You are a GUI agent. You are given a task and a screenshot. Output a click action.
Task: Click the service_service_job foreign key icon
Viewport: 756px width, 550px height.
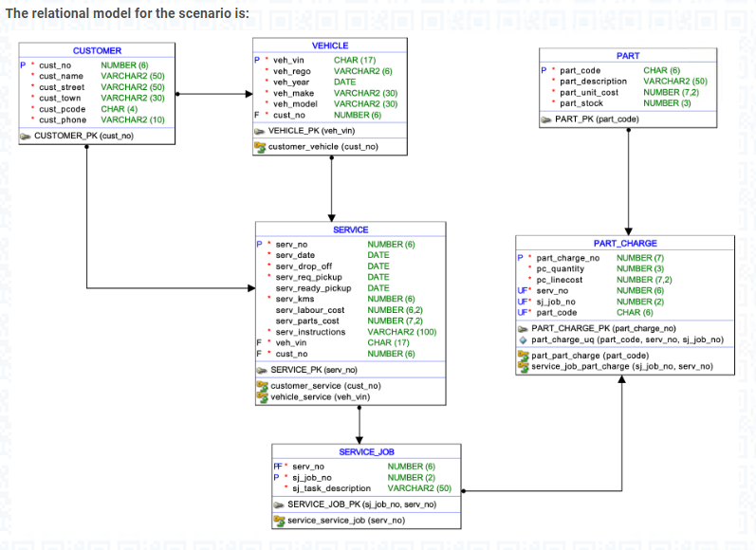[279, 521]
